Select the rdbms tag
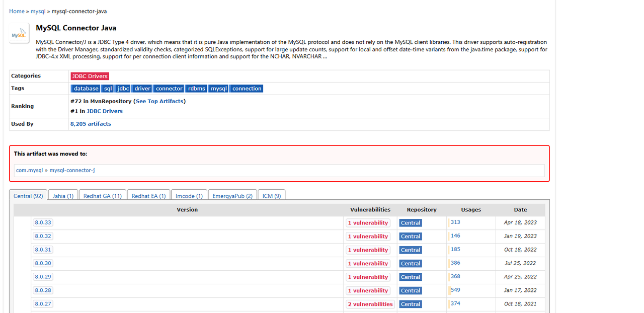Screen dimensions: 644x313 196,89
